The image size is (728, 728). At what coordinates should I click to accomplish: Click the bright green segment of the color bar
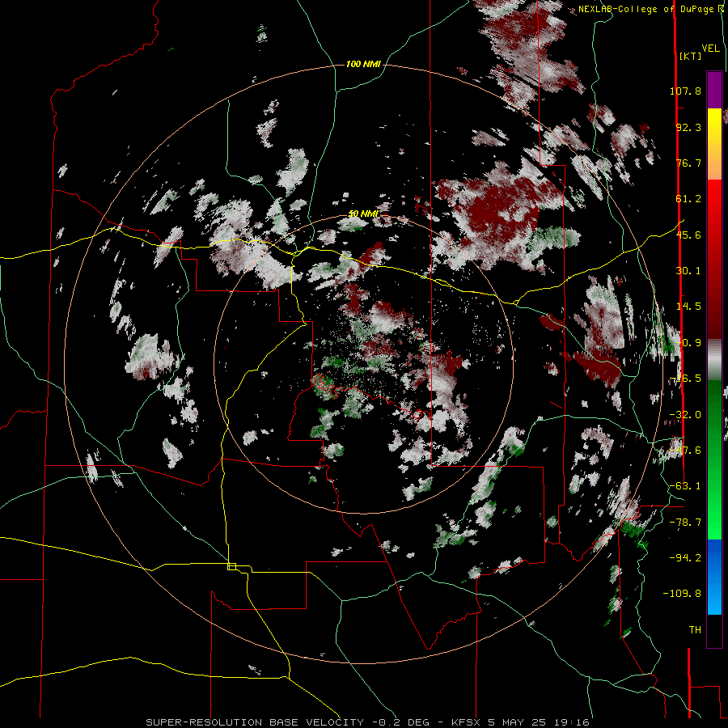coord(714,510)
